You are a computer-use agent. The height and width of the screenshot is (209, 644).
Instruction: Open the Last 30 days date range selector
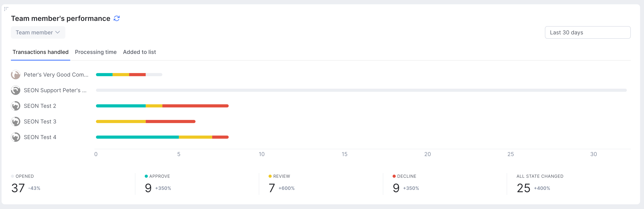point(587,33)
